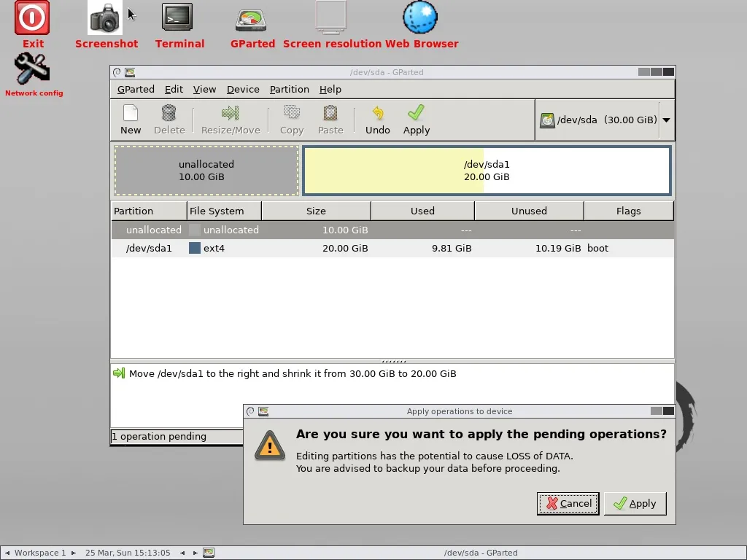
Task: Open the Partition menu
Action: 289,89
